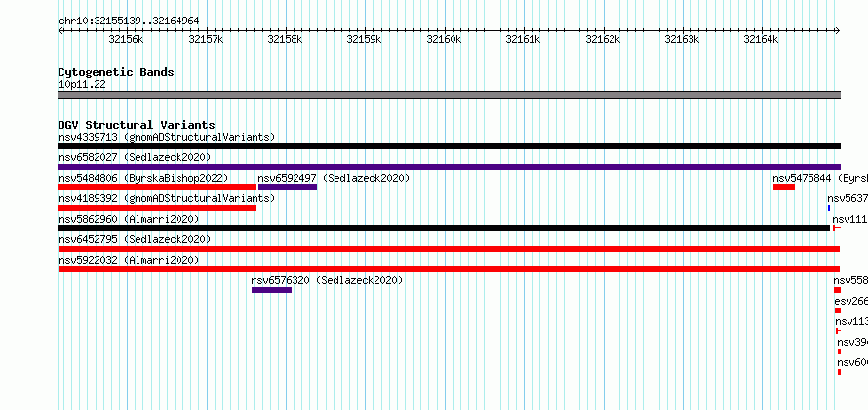Open the nsv5922032 (Almarri2020) label

pyautogui.click(x=129, y=260)
